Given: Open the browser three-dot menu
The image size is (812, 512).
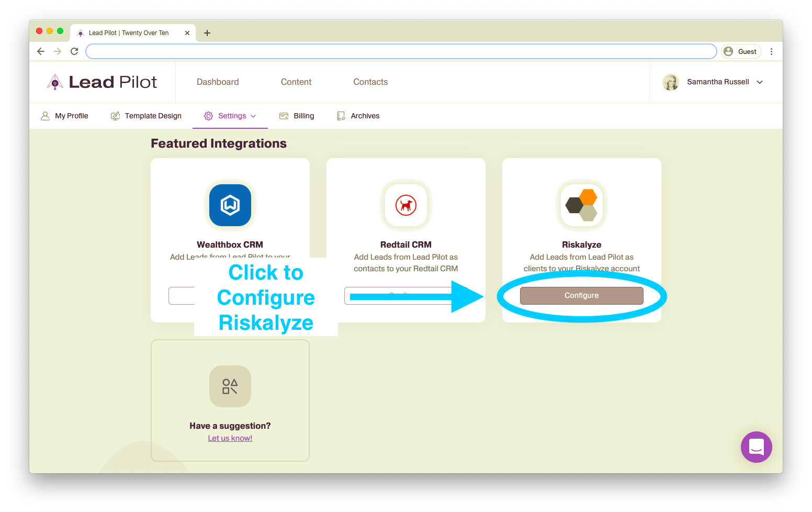Looking at the screenshot, I should pos(771,51).
